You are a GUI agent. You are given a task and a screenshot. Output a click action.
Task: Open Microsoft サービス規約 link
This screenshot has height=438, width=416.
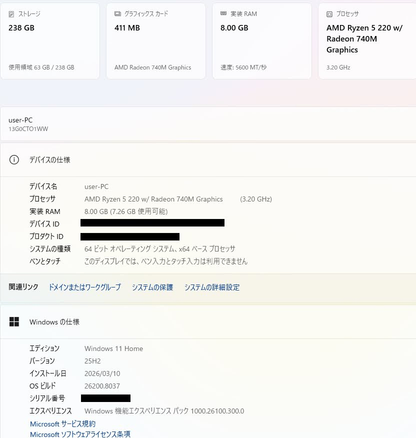coord(63,424)
